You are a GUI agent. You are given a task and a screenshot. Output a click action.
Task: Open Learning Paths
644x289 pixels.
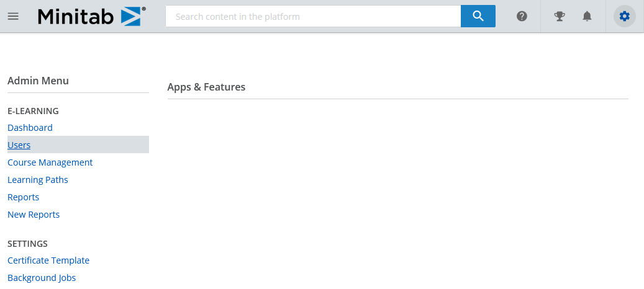[38, 180]
